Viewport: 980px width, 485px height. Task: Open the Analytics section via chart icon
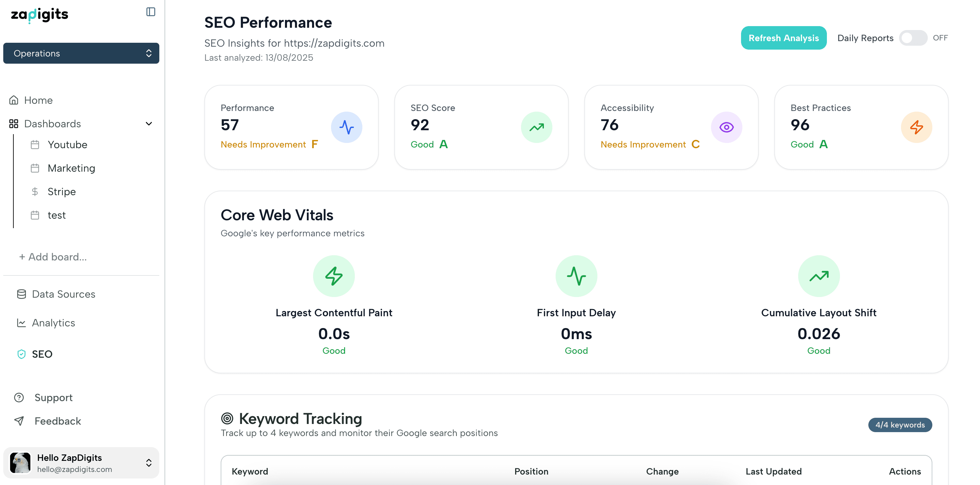coord(21,322)
